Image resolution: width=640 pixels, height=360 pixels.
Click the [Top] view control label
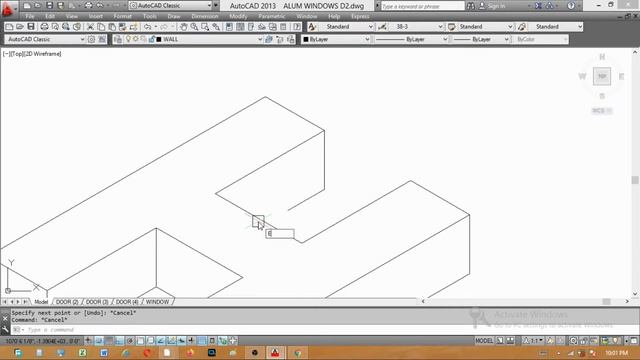16,53
